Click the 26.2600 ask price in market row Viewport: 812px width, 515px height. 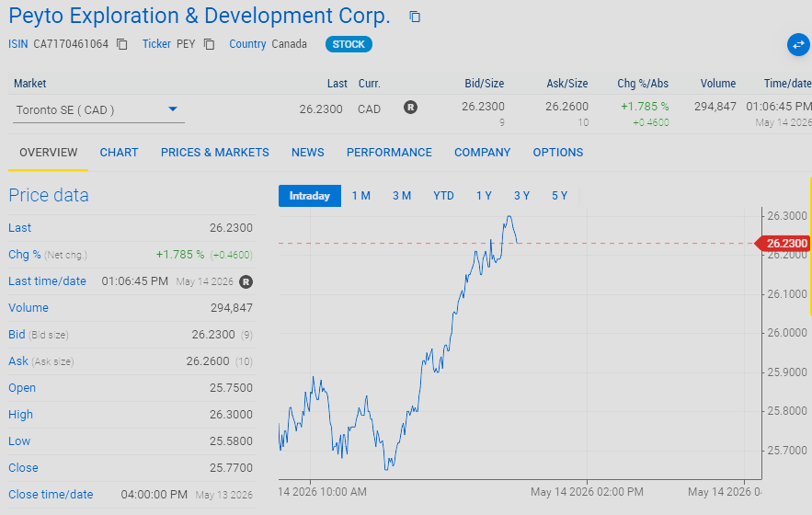point(566,106)
